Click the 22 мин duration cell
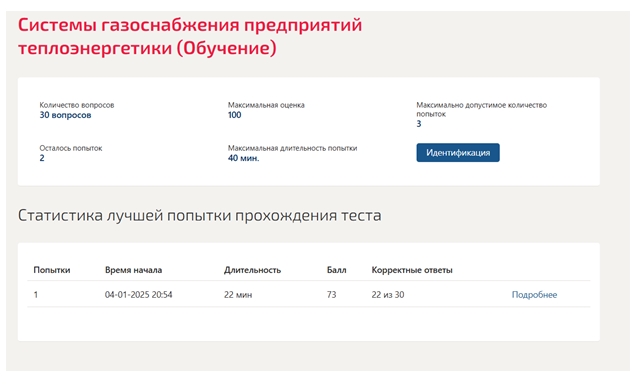The image size is (641, 387). pyautogui.click(x=238, y=295)
